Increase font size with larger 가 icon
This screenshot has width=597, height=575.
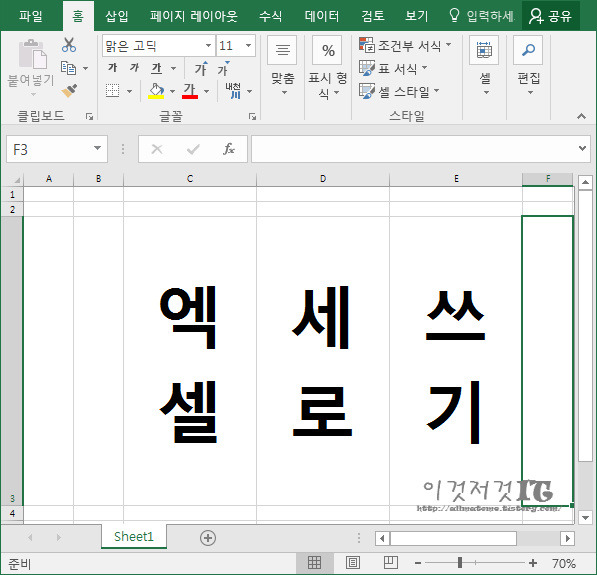pyautogui.click(x=201, y=69)
